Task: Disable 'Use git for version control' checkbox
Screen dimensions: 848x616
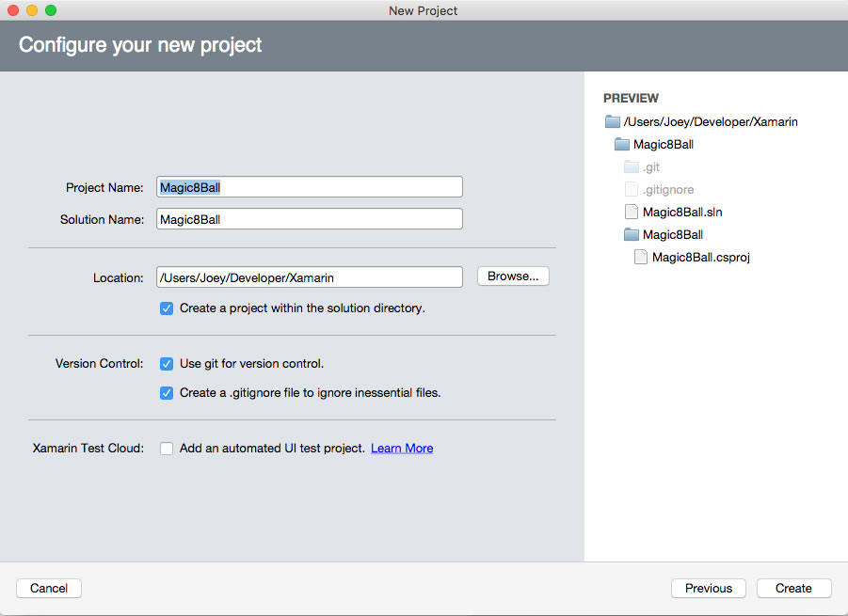Action: click(167, 363)
